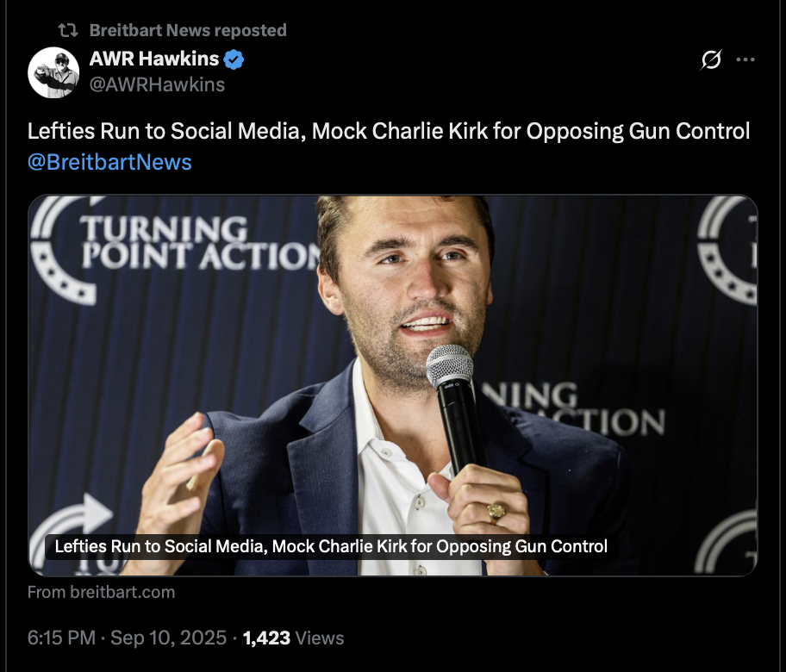
Task: Follow the @BreitbartNews mention link
Action: [x=109, y=162]
